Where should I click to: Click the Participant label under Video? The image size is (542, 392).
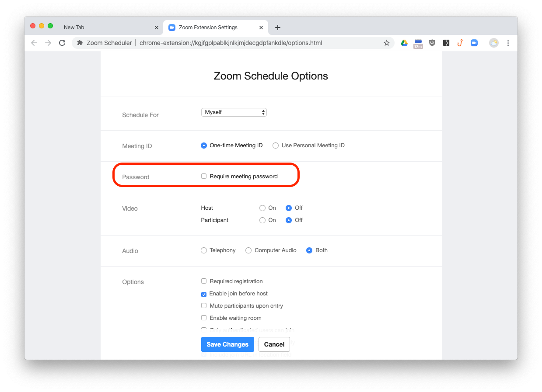(215, 220)
